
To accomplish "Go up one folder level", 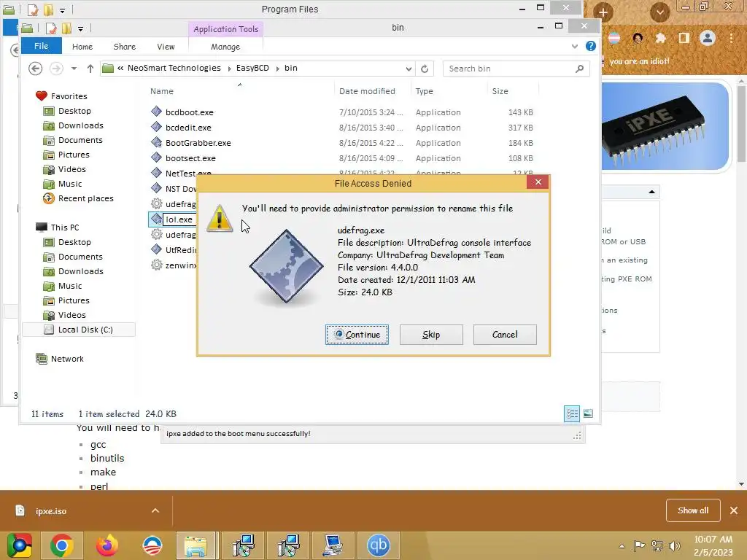I will click(90, 69).
